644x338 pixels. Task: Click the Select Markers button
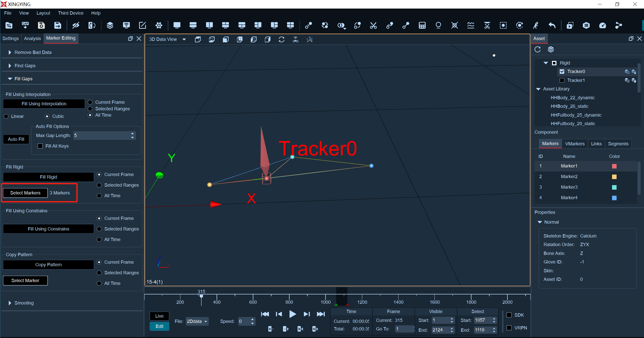tap(25, 193)
